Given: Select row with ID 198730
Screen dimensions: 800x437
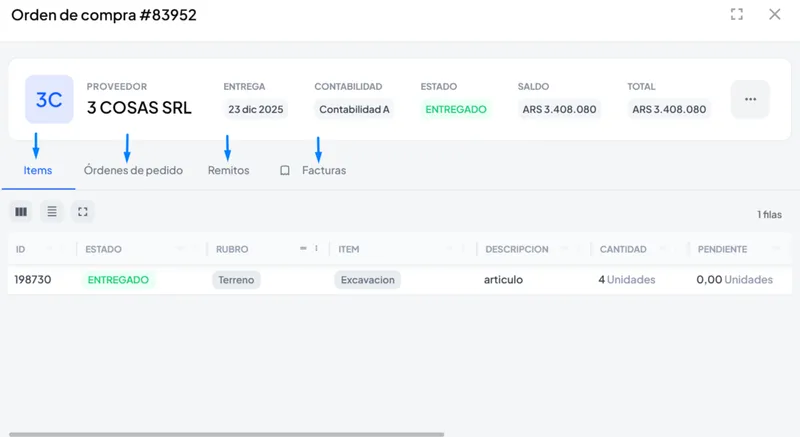Looking at the screenshot, I should pyautogui.click(x=400, y=279).
